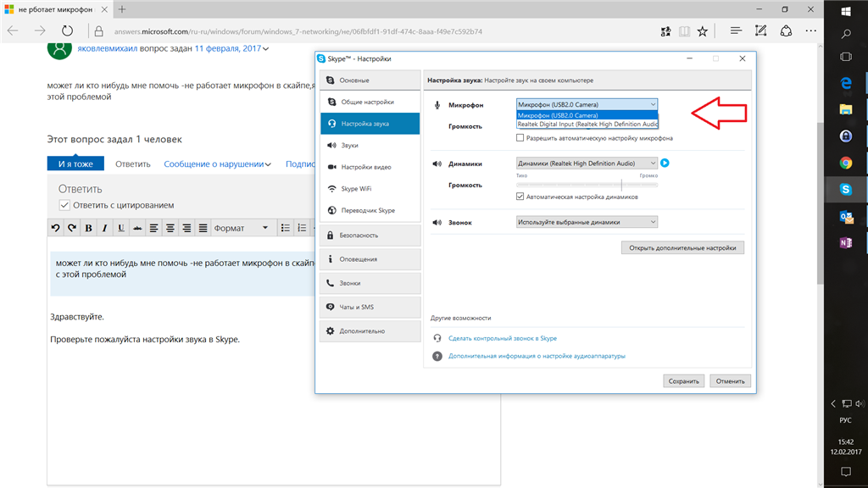Undo in the reply editor toolbar
The height and width of the screenshot is (488, 868).
pos(55,228)
